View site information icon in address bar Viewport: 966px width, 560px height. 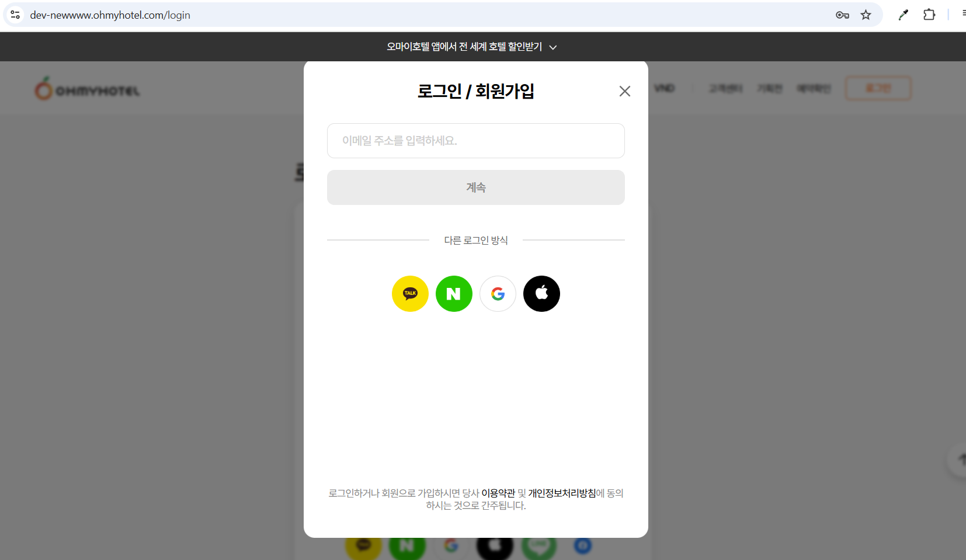click(x=15, y=15)
